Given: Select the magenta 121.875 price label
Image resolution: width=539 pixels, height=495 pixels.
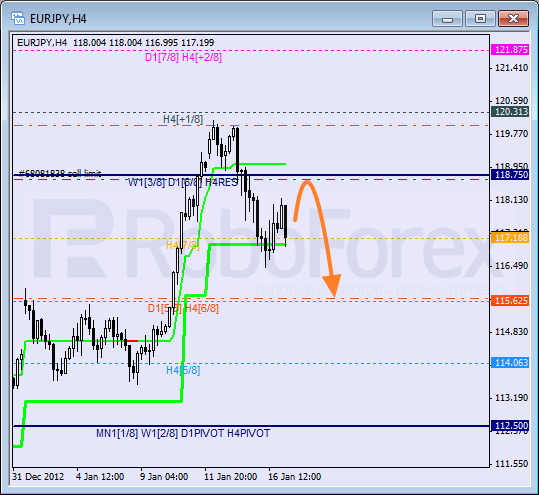Looking at the screenshot, I should (511, 50).
